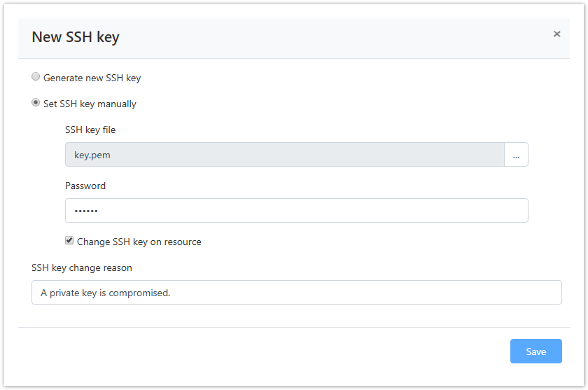The width and height of the screenshot is (588, 390).
Task: Click the masked password dots
Action: (86, 211)
